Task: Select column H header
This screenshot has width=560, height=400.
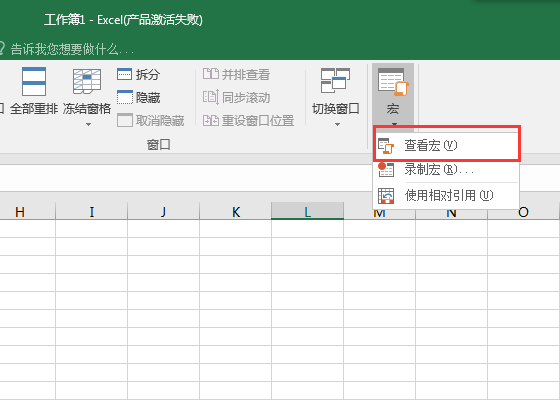Action: point(28,212)
